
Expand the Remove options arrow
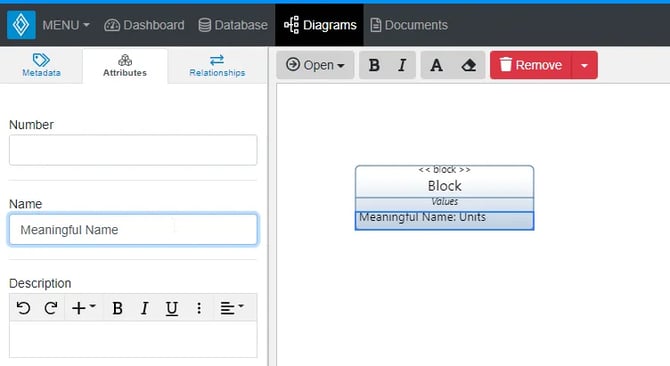pyautogui.click(x=585, y=65)
